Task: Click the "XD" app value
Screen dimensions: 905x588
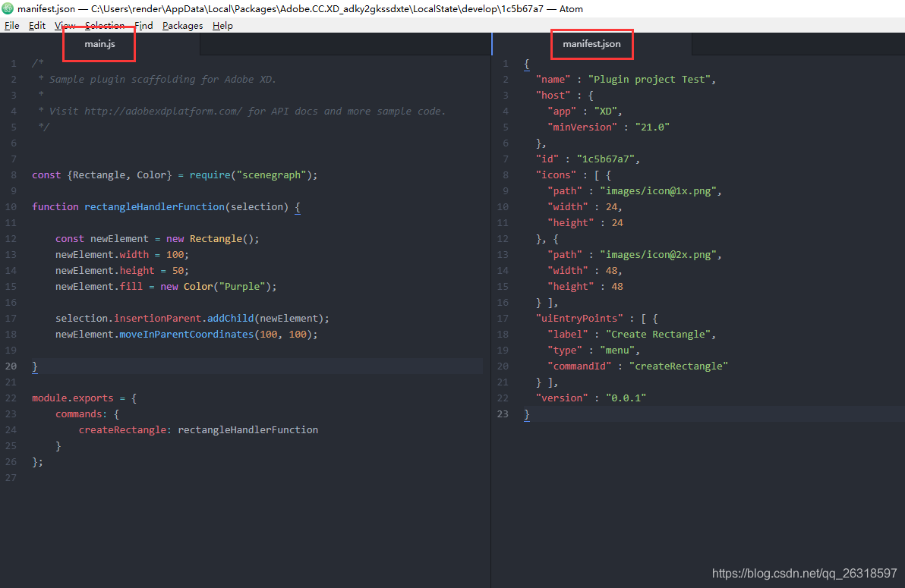Action: click(x=605, y=112)
